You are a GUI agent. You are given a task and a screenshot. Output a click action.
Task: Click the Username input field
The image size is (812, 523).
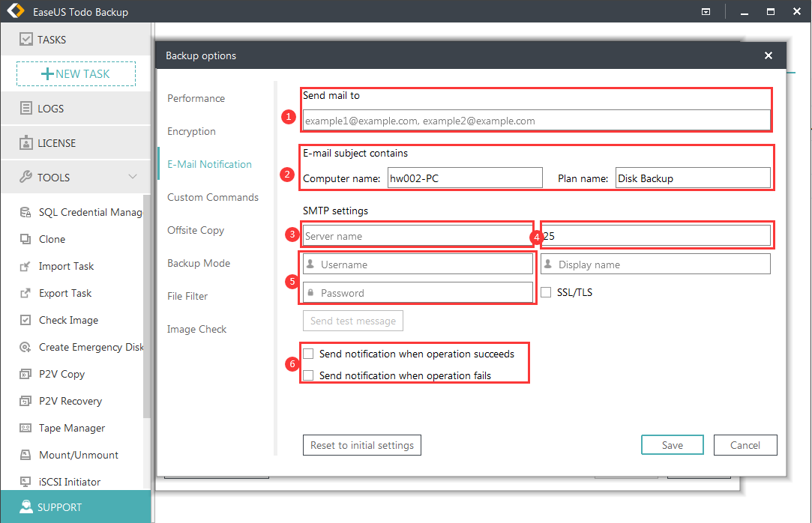(418, 264)
